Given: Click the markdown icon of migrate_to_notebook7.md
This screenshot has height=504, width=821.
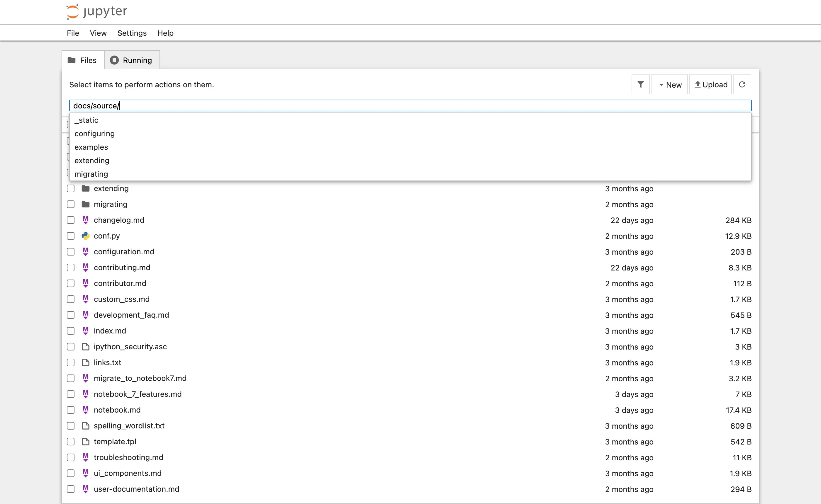Looking at the screenshot, I should (x=86, y=378).
